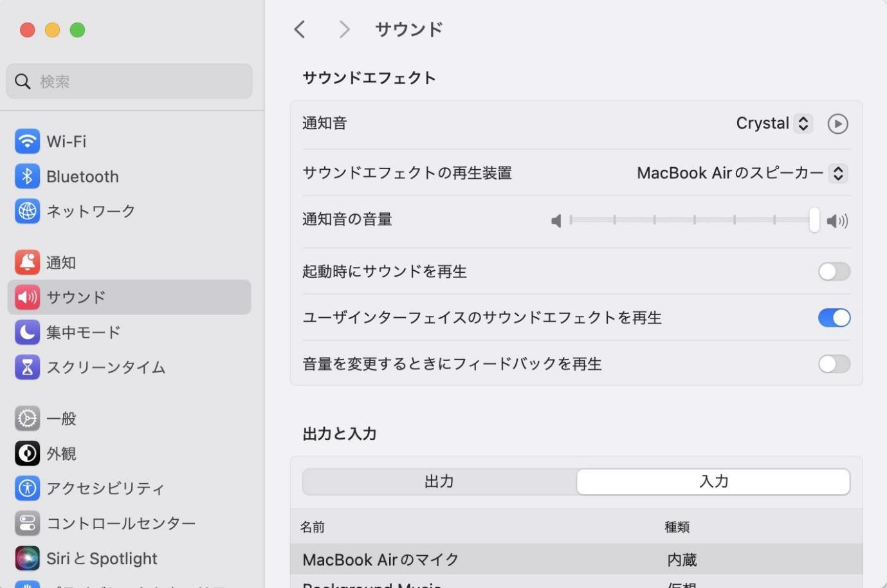This screenshot has height=588, width=887.
Task: Open the コントロールセンター icon
Action: coord(27,523)
